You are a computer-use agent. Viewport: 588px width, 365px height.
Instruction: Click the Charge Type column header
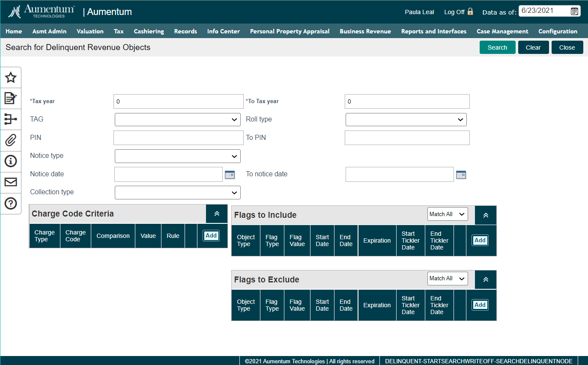(45, 236)
